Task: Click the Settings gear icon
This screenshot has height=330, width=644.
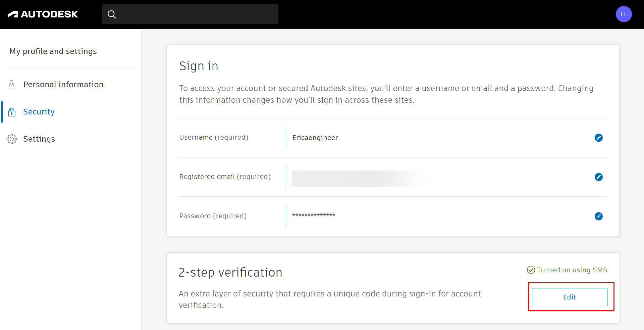Action: (x=12, y=139)
